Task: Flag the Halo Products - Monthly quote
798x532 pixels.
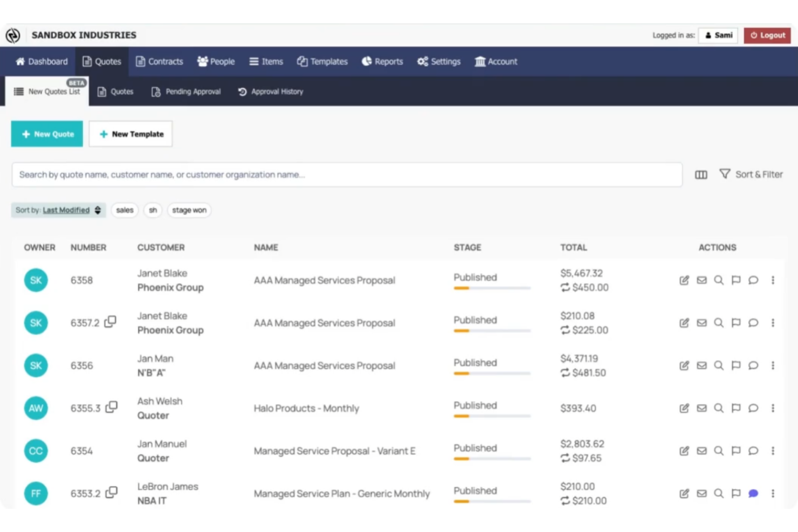Action: coord(736,408)
